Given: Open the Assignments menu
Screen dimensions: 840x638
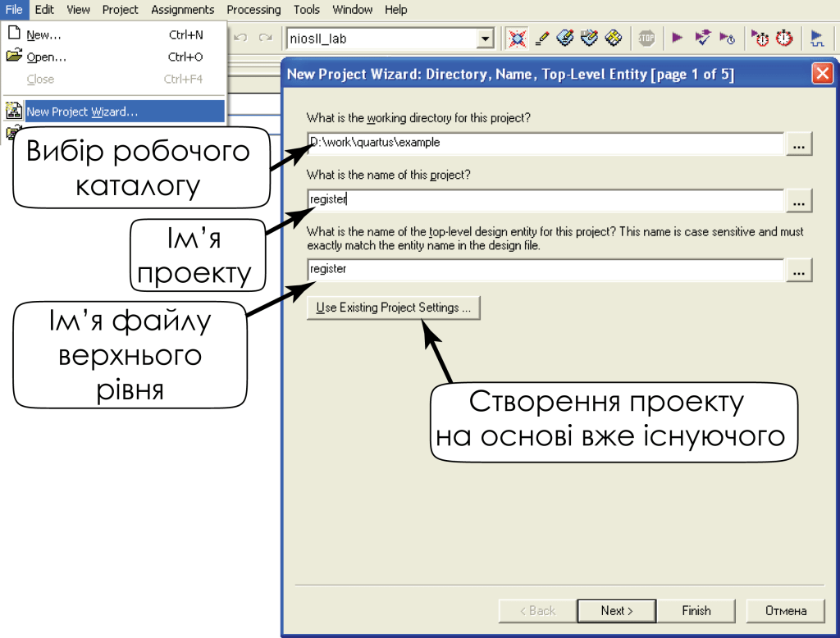Looking at the screenshot, I should pos(182,10).
